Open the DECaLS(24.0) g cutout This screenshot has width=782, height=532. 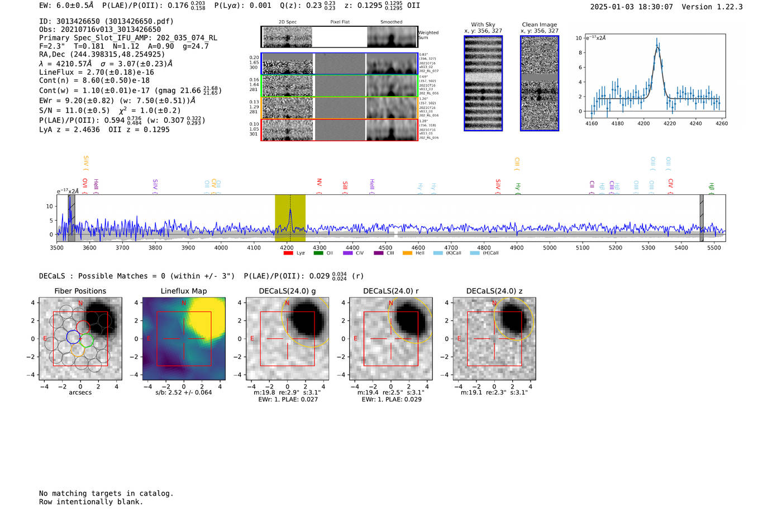[x=288, y=339]
